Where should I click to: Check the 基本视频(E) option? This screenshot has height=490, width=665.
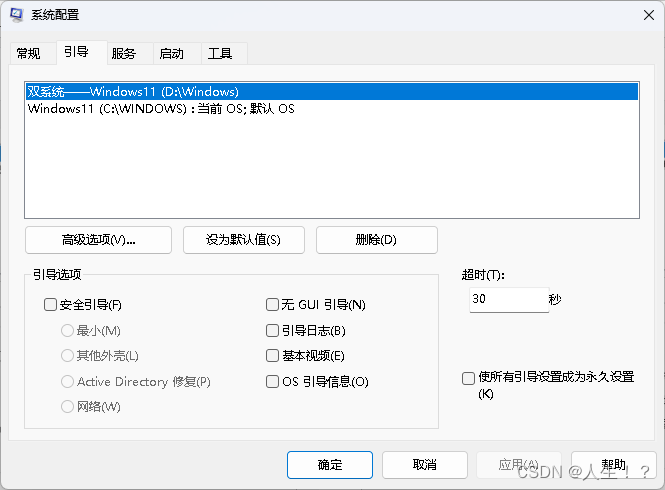coord(272,356)
